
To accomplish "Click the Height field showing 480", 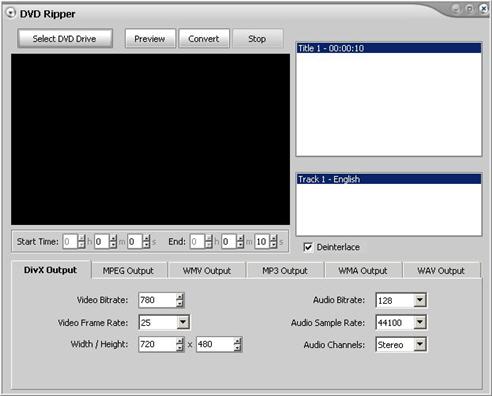I will click(215, 344).
